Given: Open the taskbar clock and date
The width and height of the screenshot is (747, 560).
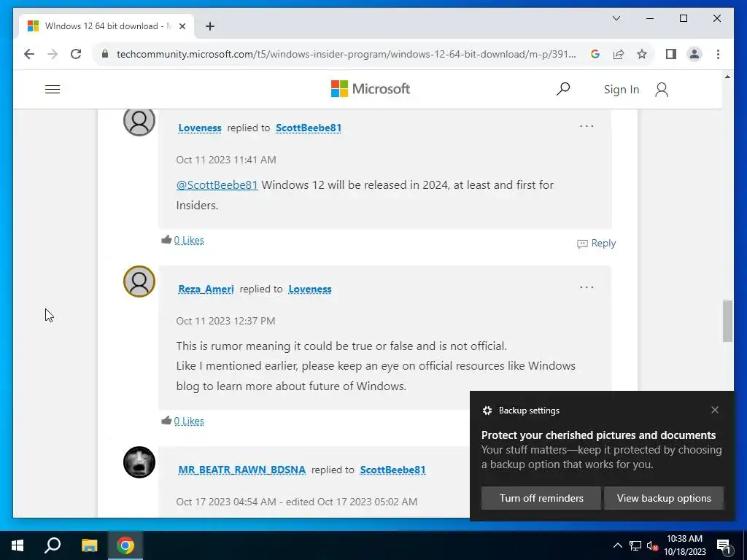Looking at the screenshot, I should pos(684,545).
